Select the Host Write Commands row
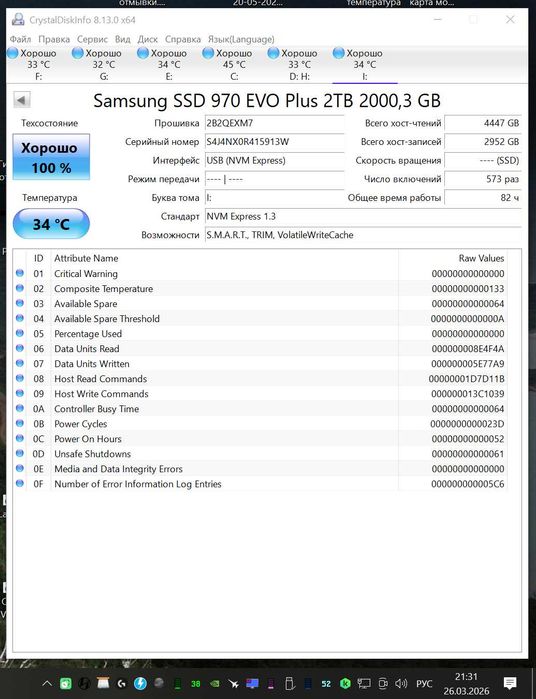 (x=260, y=394)
